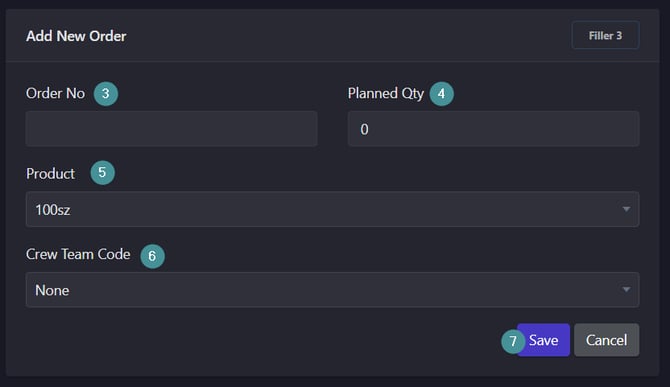Focus the empty Order No input field
This screenshot has width=670, height=387.
[x=171, y=129]
